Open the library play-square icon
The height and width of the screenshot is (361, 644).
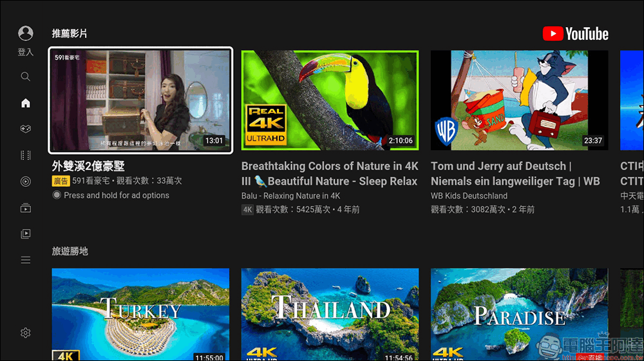[26, 234]
